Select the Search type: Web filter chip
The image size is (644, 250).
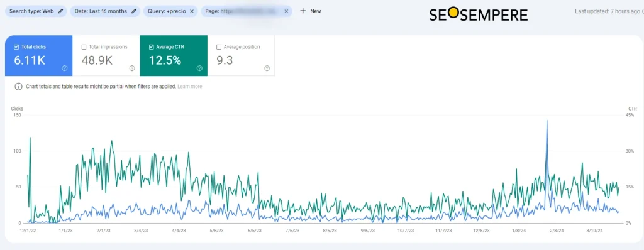pyautogui.click(x=35, y=11)
